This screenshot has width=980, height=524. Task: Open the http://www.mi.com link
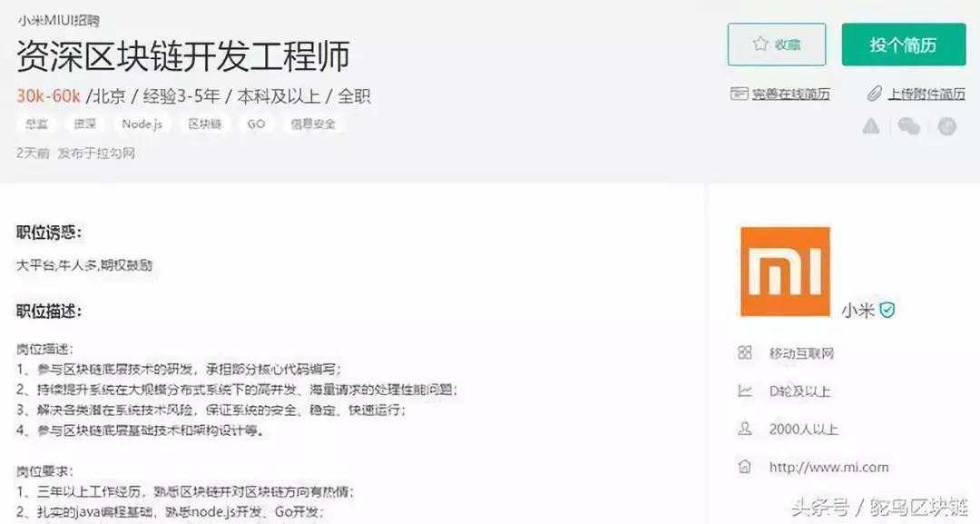(828, 467)
